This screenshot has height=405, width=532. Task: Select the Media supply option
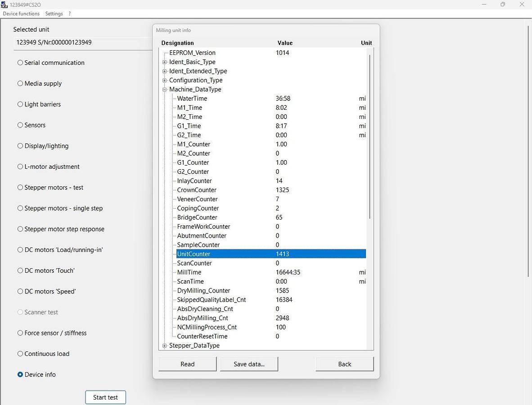point(20,83)
